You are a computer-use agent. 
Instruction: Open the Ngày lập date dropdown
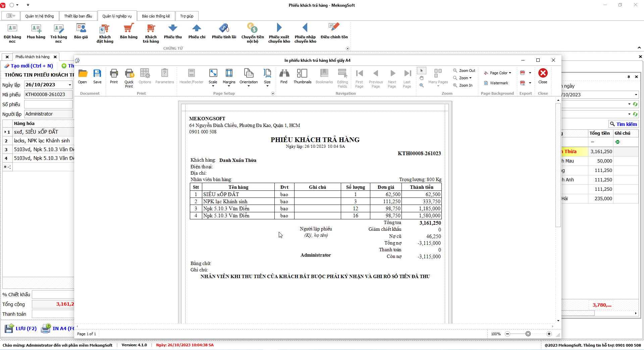pyautogui.click(x=70, y=85)
